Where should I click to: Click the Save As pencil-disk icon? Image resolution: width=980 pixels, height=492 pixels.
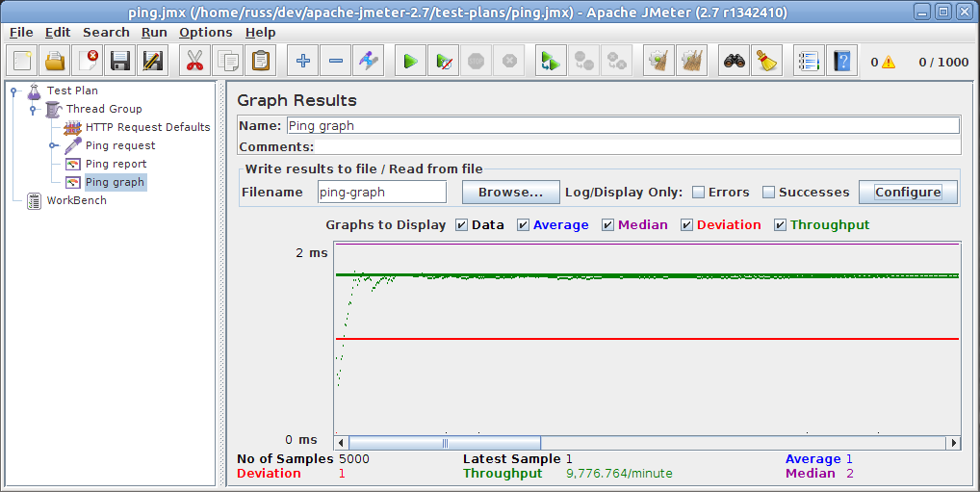[x=152, y=61]
